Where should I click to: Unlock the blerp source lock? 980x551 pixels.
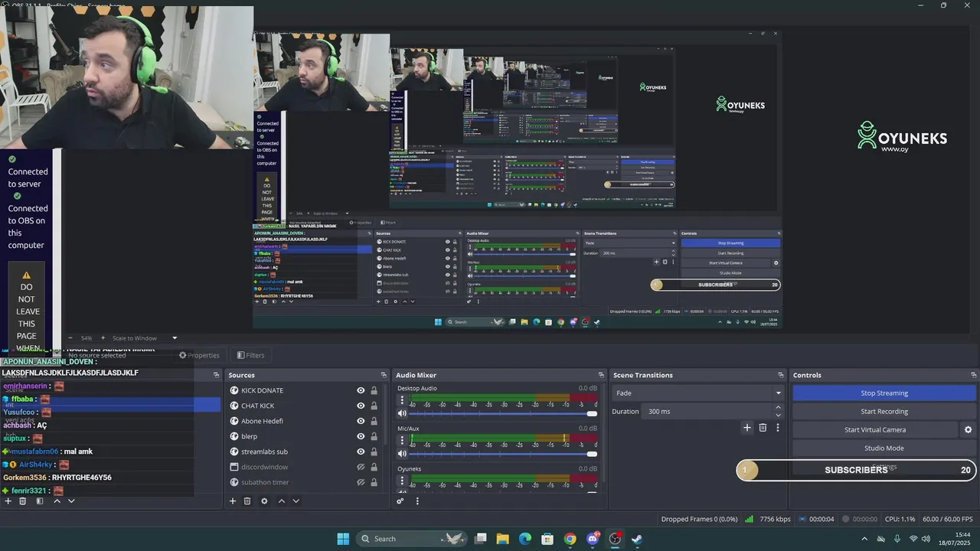374,436
